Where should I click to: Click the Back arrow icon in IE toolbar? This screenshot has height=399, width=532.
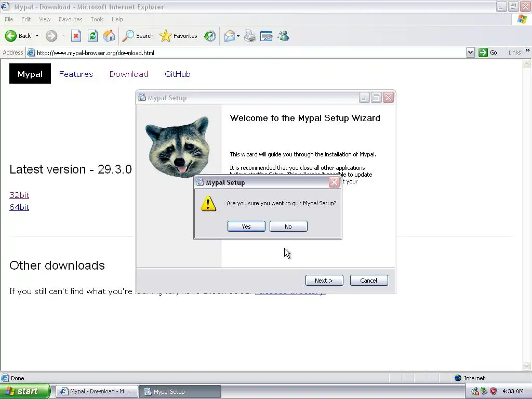(x=11, y=36)
